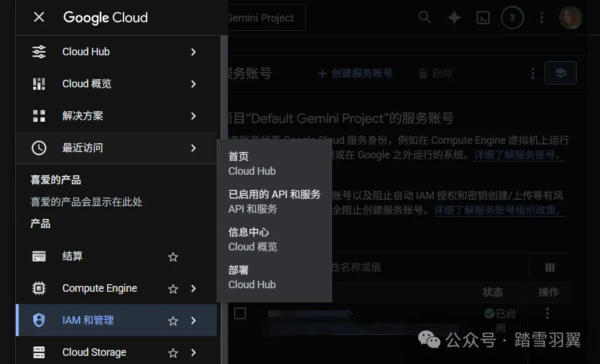Click the Cloud Storage bucket icon
Screen dimensions: 600x364
[x=39, y=352]
